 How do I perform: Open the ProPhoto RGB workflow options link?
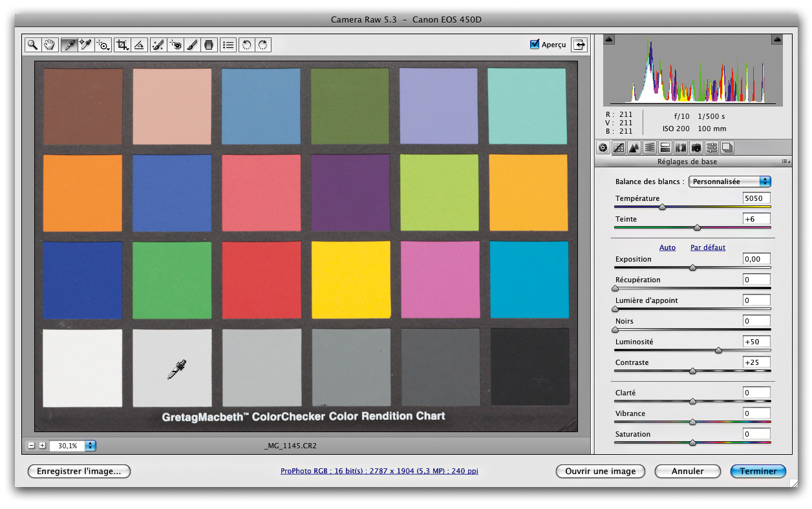pyautogui.click(x=379, y=472)
